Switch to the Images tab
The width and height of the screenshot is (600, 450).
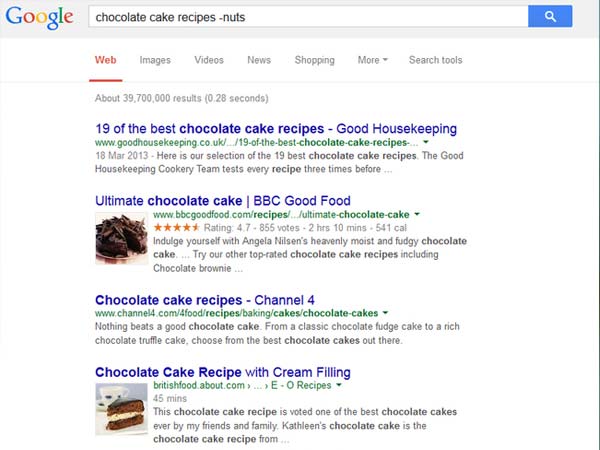point(155,60)
